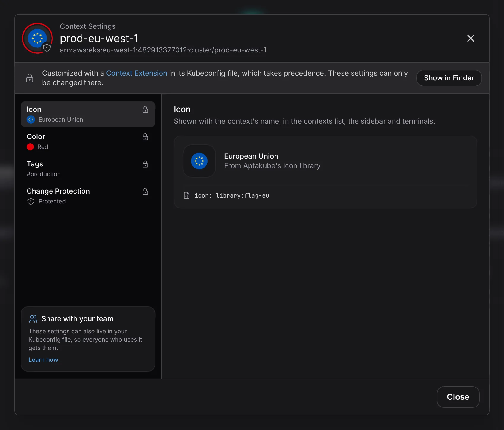Click 'Red' label under Color

coord(43,147)
